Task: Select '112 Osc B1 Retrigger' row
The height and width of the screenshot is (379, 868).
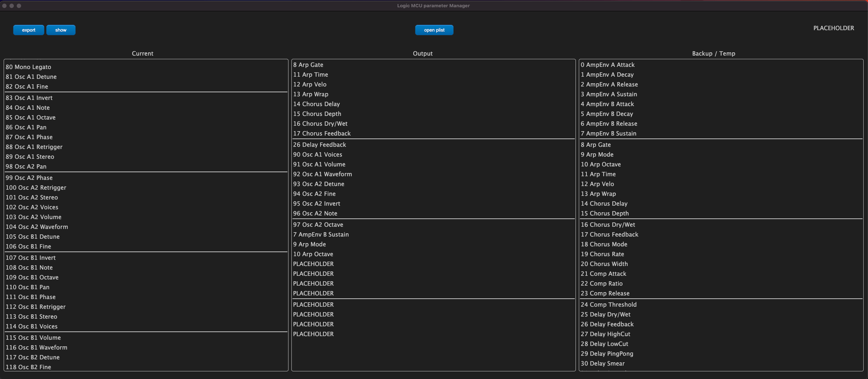Action: (x=146, y=307)
